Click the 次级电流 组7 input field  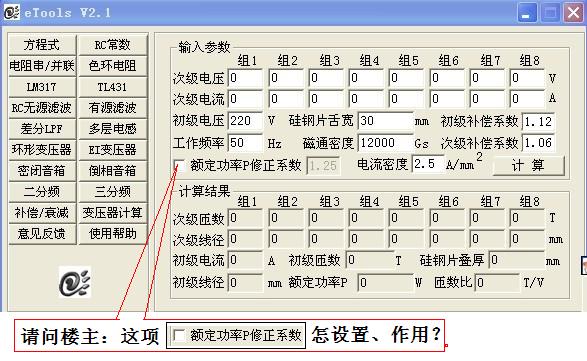(x=487, y=99)
